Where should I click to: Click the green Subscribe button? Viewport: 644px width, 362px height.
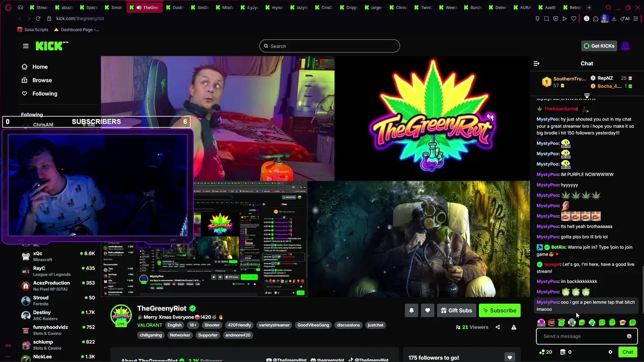tap(500, 311)
